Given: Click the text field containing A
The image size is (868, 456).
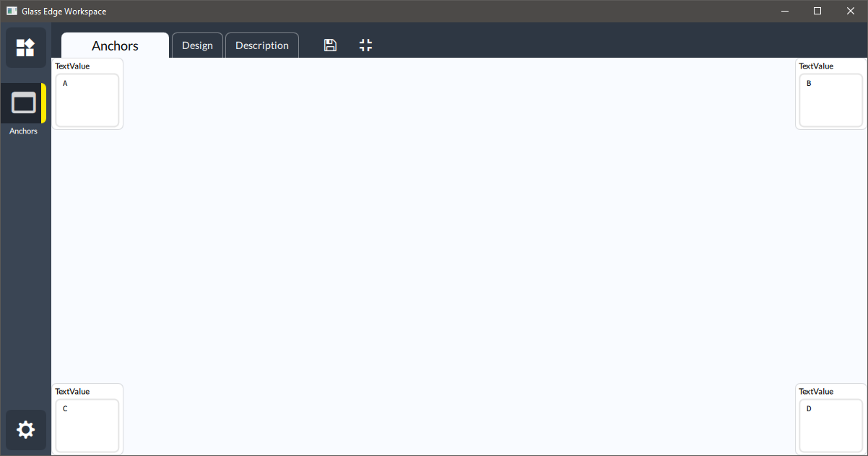Looking at the screenshot, I should 87,100.
